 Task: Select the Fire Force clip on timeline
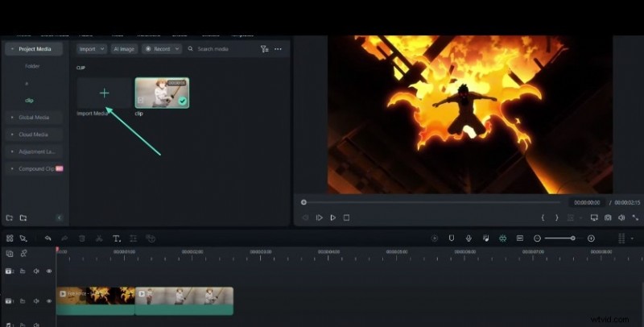[96, 301]
